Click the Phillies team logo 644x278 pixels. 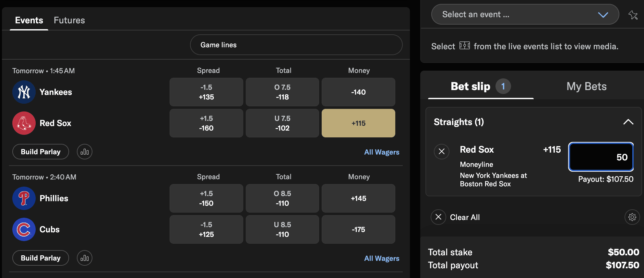click(x=24, y=198)
